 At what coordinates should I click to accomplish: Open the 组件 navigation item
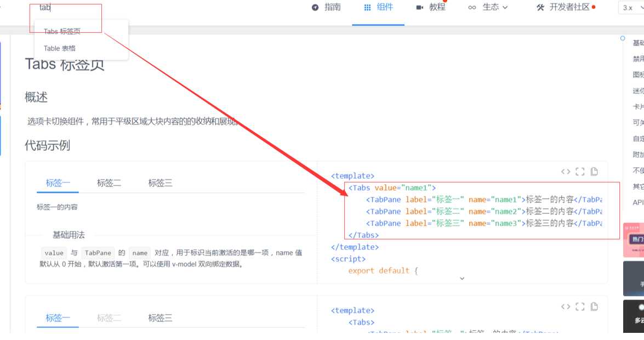tap(378, 7)
